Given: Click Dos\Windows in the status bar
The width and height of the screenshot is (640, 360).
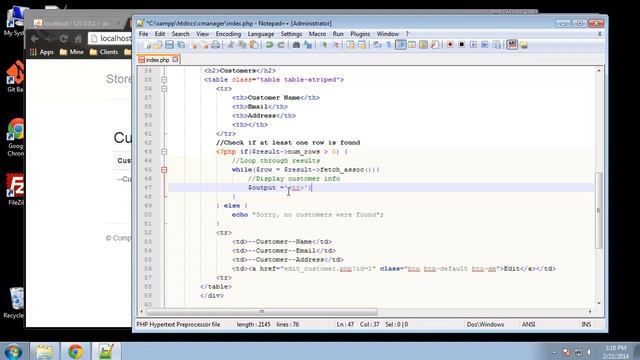Looking at the screenshot, I should pos(485,324).
